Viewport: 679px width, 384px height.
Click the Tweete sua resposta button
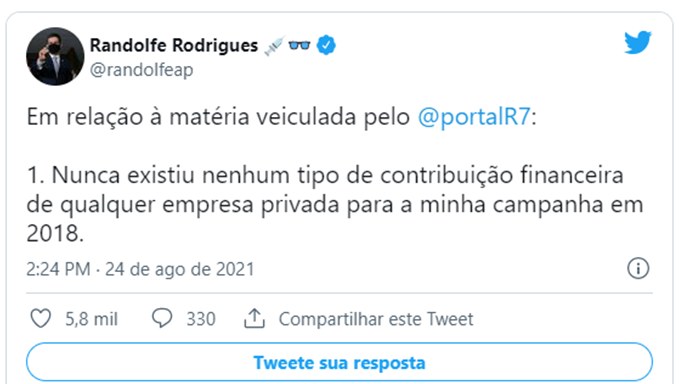(x=340, y=363)
